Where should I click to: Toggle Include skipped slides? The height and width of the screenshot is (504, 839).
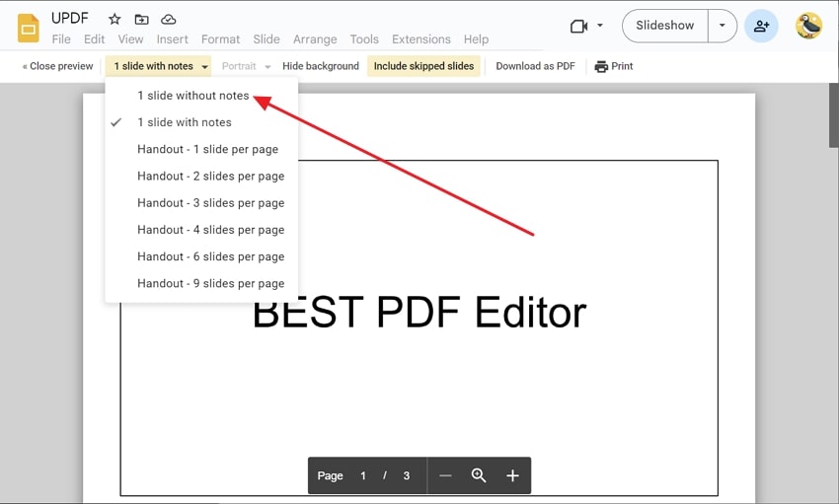[423, 66]
